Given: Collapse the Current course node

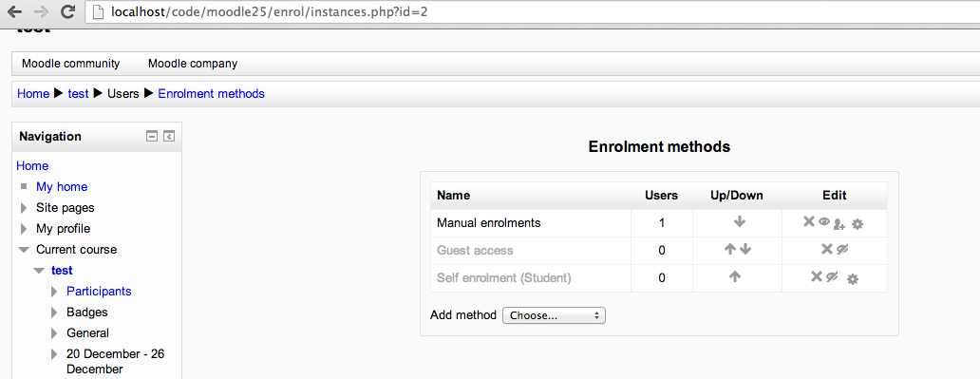Looking at the screenshot, I should [x=24, y=250].
